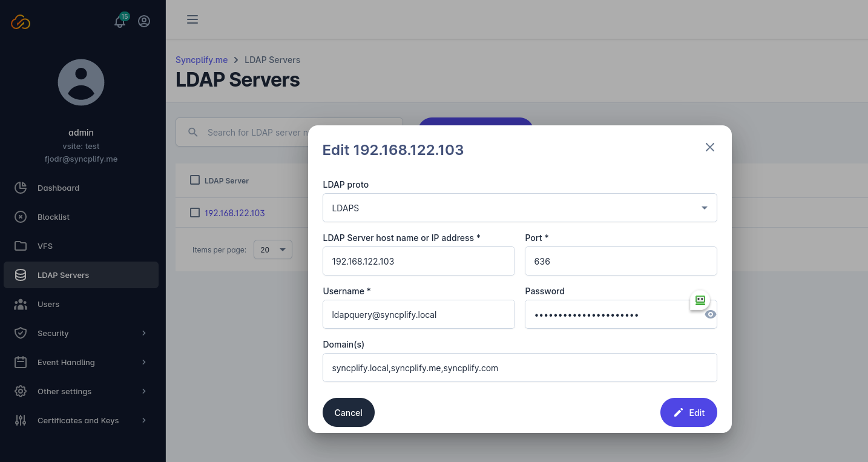868x462 pixels.
Task: Click the Username input field
Action: (x=419, y=314)
